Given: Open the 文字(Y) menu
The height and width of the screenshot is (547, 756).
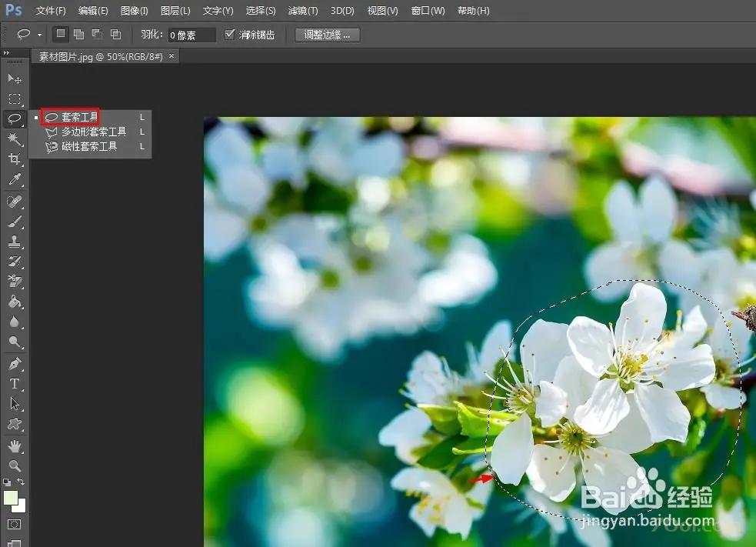Looking at the screenshot, I should 218,11.
